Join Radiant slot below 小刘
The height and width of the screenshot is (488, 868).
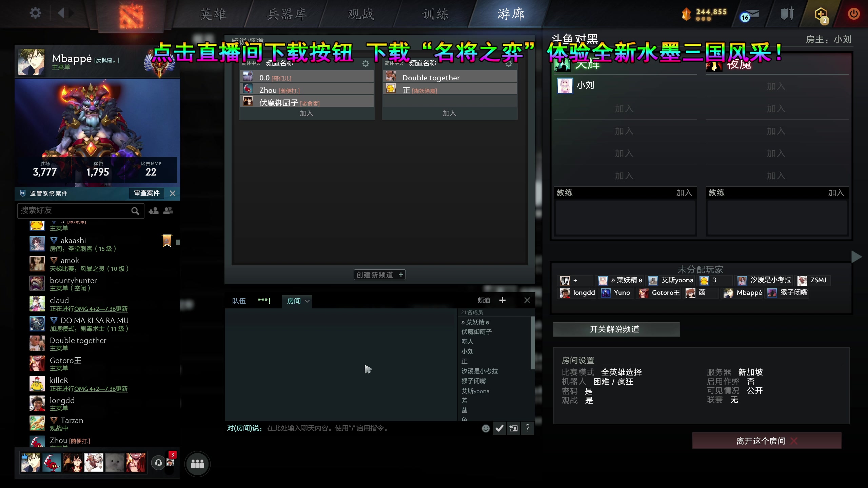[x=624, y=109]
